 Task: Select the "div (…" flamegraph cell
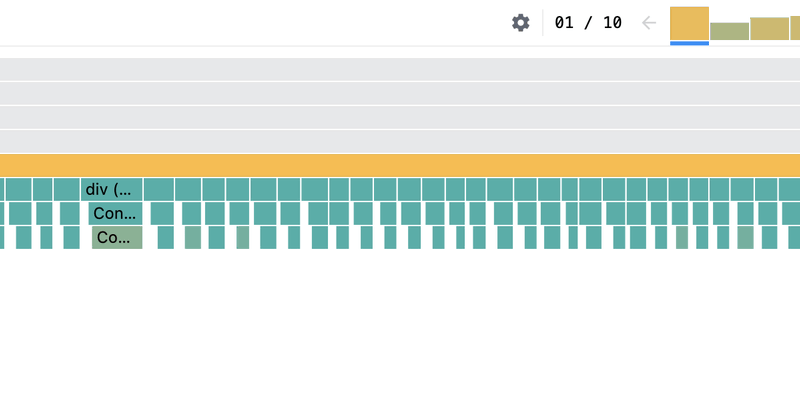(x=112, y=189)
